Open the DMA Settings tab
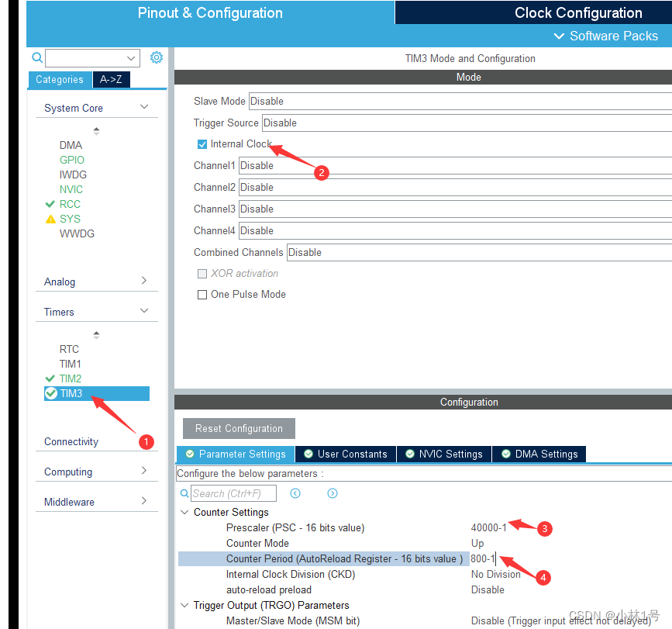Viewport: 672px width, 629px height. click(539, 454)
